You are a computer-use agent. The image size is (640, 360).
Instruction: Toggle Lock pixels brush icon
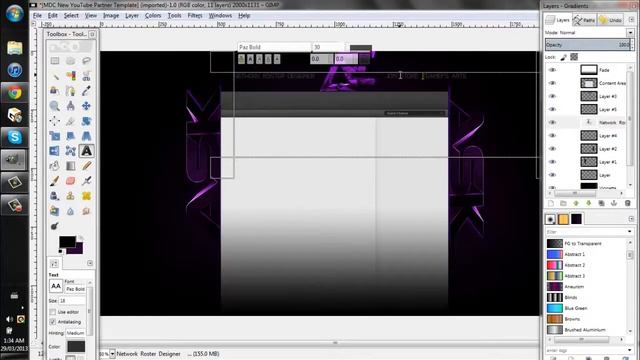[564, 57]
